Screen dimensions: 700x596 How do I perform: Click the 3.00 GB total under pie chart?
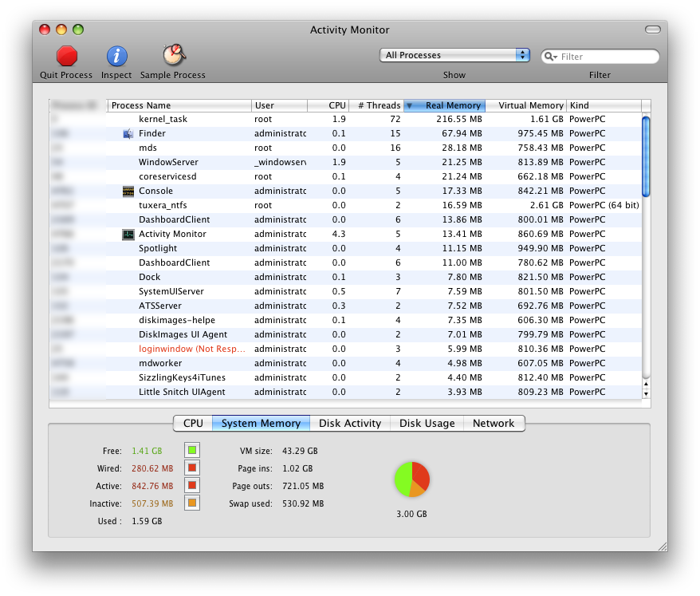pyautogui.click(x=411, y=515)
